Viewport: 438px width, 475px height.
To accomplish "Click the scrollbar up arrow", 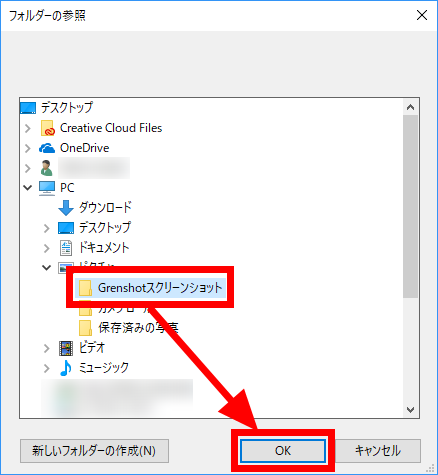I will point(410,107).
